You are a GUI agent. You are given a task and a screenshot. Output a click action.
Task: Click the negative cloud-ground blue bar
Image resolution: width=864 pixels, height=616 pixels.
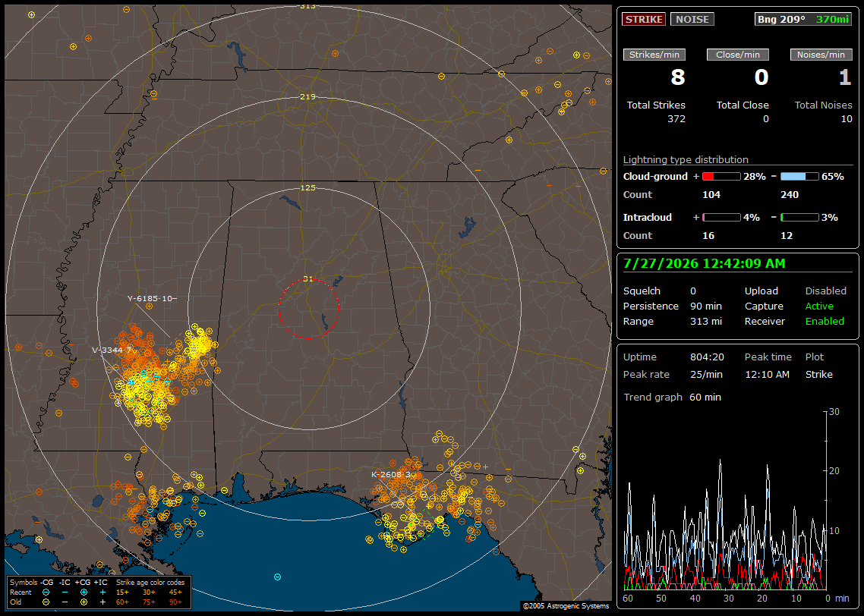799,177
